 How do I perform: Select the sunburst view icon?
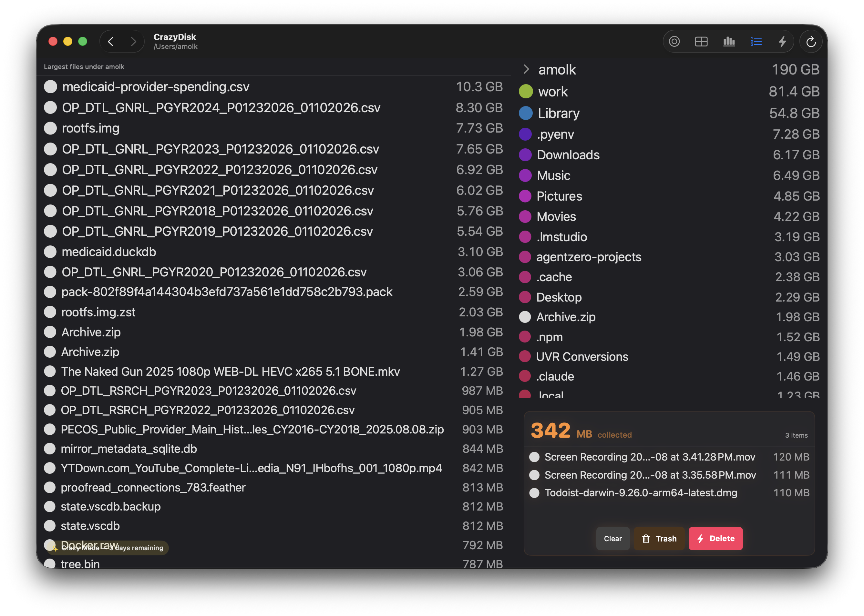[x=674, y=41]
